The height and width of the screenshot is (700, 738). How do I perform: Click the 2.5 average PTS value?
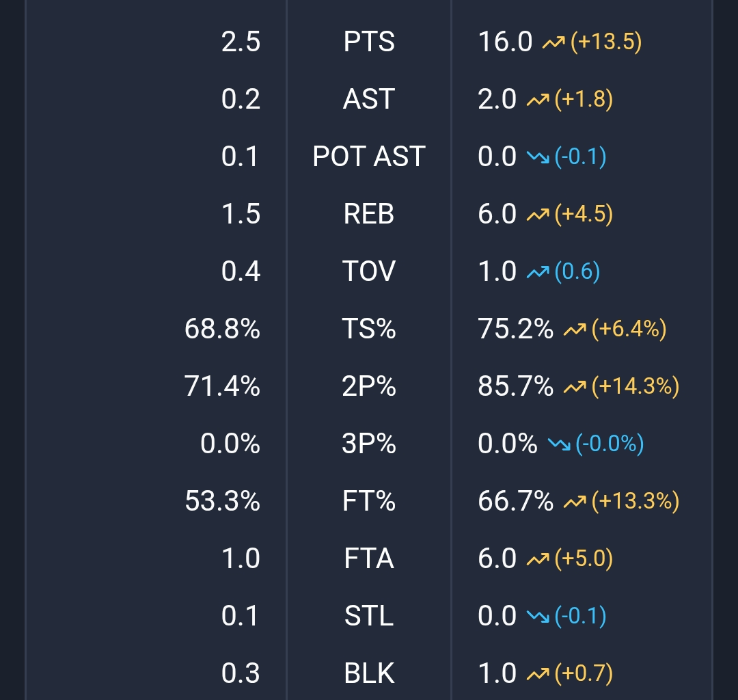click(x=241, y=42)
